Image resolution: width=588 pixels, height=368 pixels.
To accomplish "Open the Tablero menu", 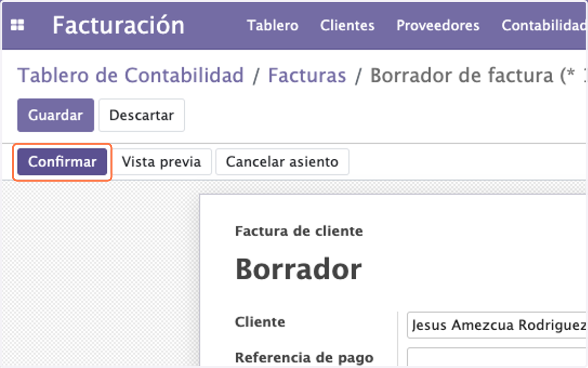I will 272,25.
